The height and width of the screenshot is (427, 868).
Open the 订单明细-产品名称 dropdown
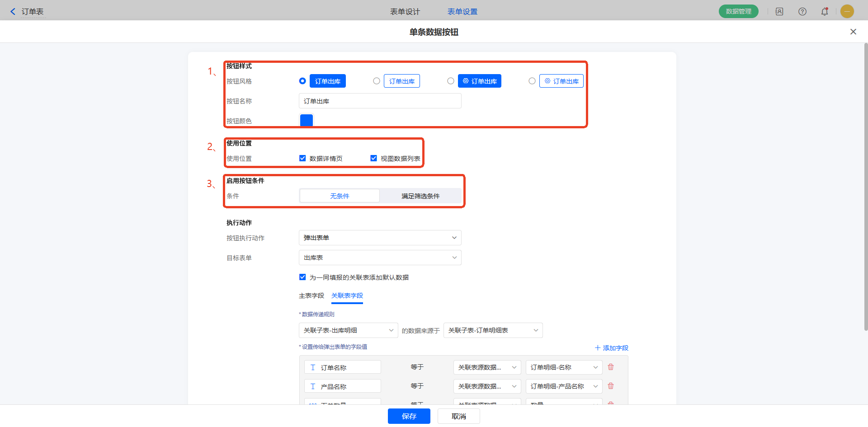564,386
